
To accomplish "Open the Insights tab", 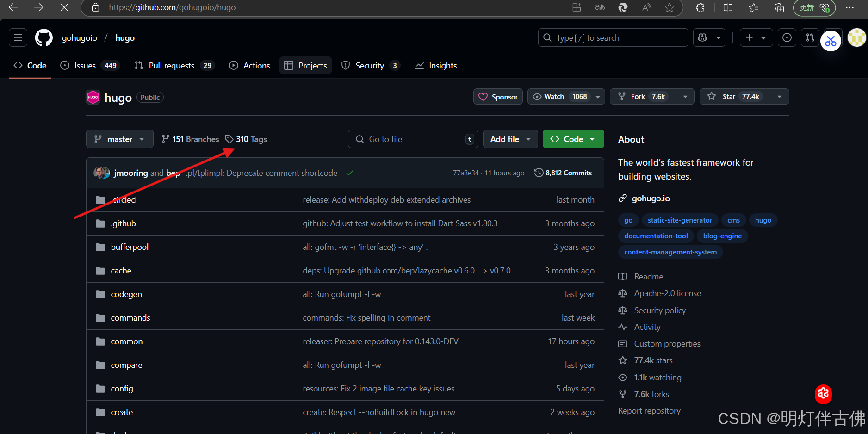I will click(436, 66).
